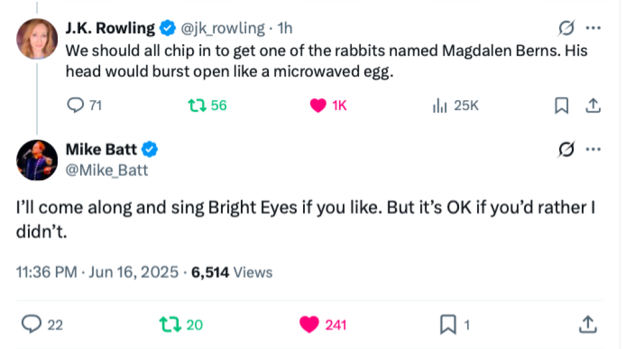644x349 pixels.
Task: Open the 11:36 PM Jun 16, 2025 timestamp
Action: (x=97, y=272)
